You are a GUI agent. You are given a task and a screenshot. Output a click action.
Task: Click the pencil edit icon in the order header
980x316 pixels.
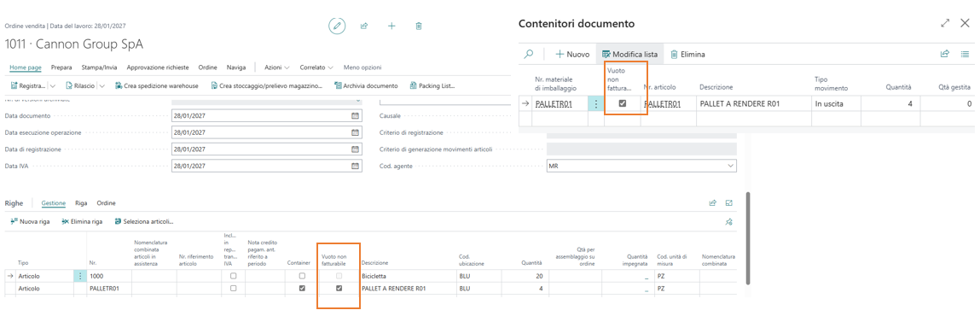point(337,26)
